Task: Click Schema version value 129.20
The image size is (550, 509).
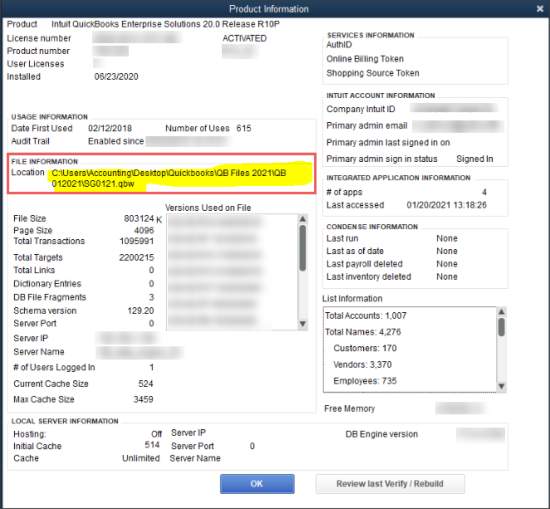Action: pos(141,311)
